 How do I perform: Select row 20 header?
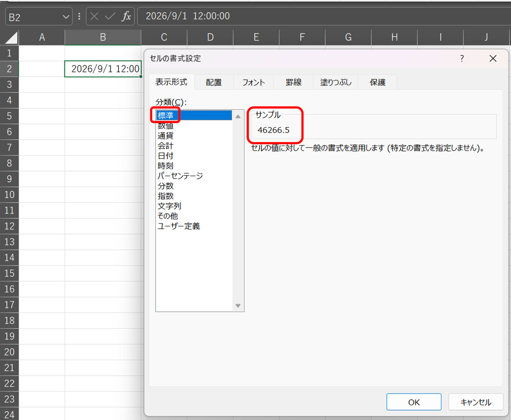tap(9, 352)
